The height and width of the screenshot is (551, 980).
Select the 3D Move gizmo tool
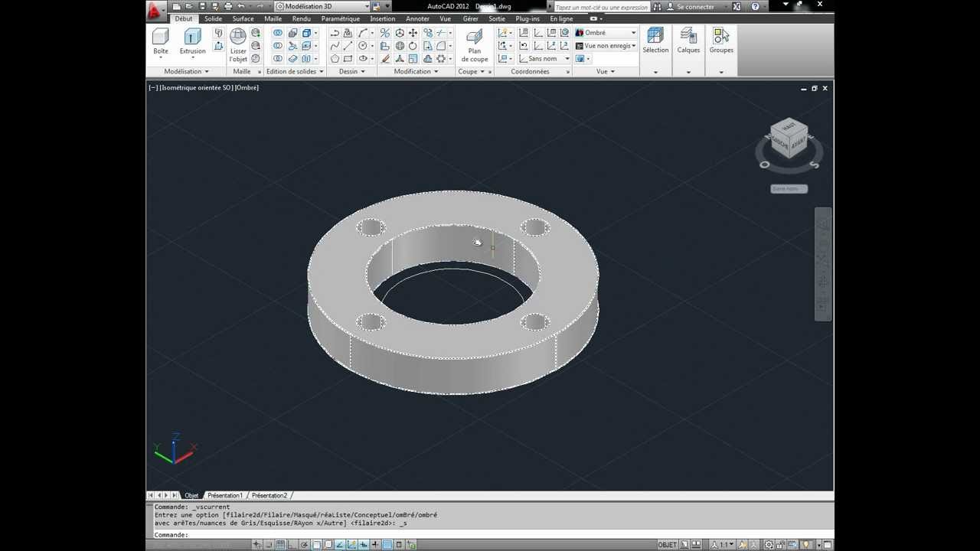pos(400,33)
